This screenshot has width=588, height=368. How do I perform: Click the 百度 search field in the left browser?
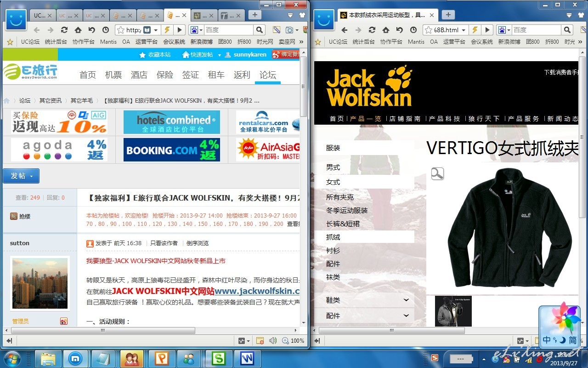(228, 30)
